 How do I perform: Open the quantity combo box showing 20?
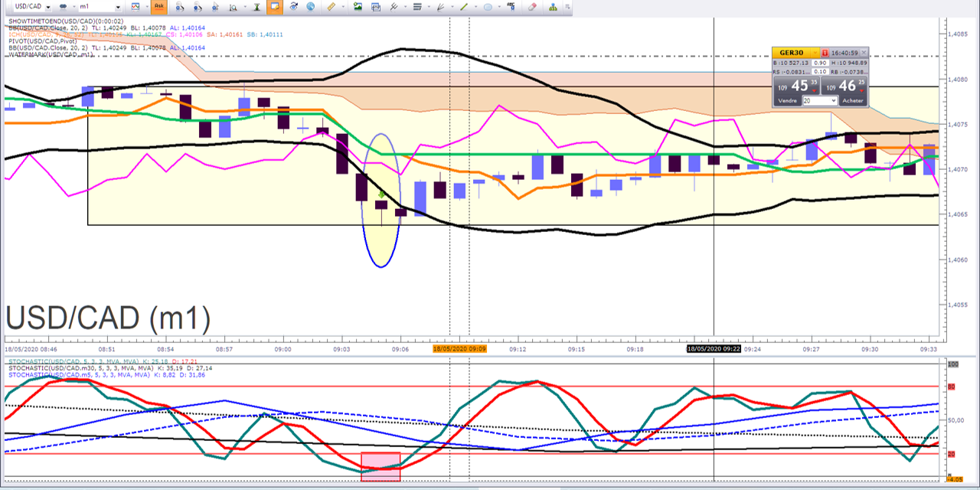coord(819,101)
